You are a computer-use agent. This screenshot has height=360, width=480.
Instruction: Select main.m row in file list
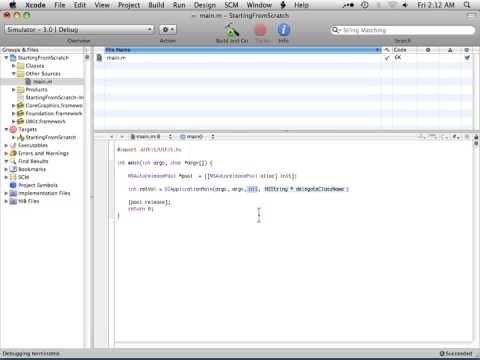coord(283,58)
